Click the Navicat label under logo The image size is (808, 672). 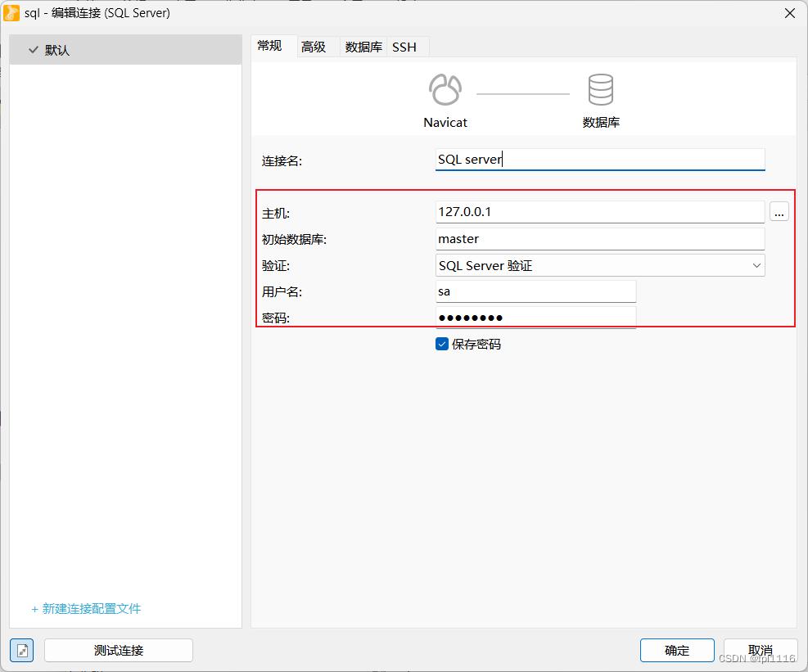[445, 123]
